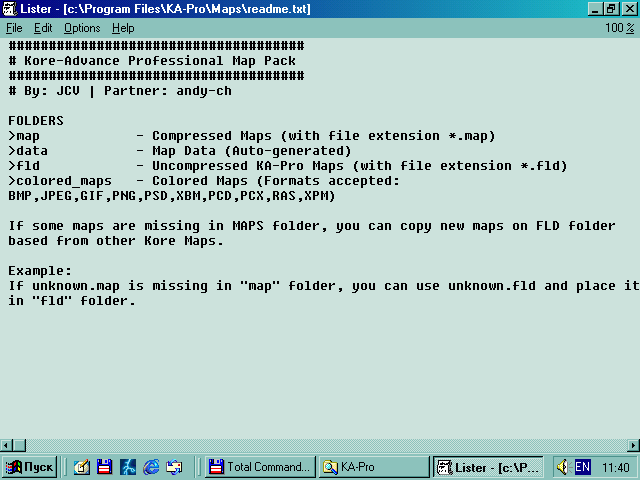
Task: Close the Lister window
Action: point(629,9)
